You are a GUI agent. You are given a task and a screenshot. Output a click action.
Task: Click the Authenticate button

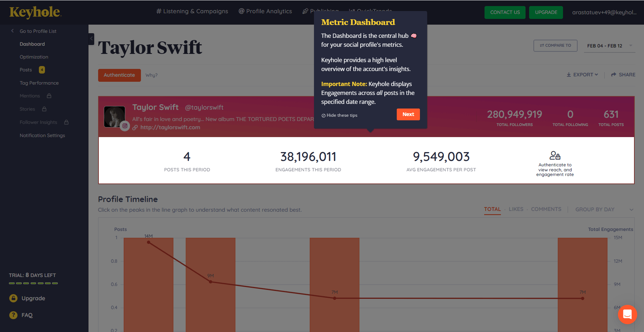pyautogui.click(x=120, y=75)
